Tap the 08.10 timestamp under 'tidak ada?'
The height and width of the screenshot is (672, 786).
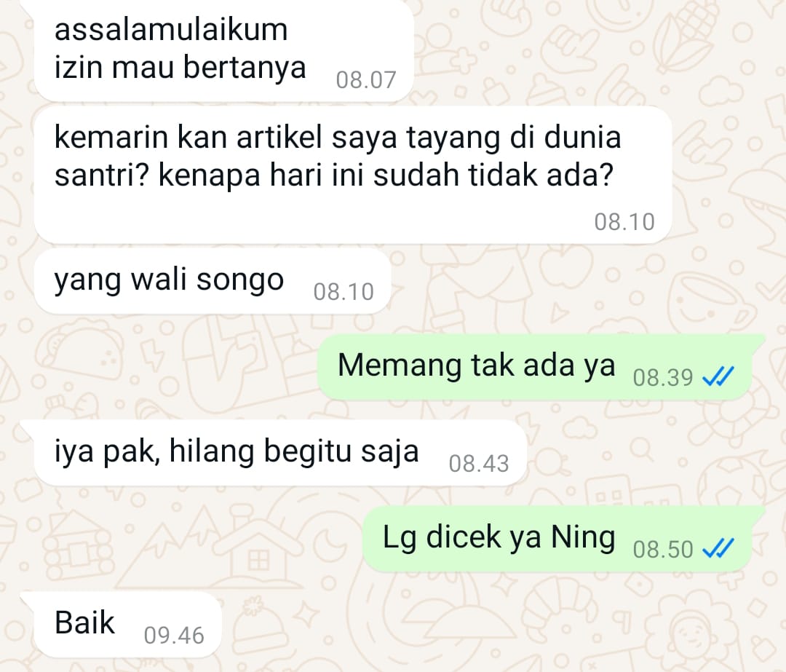(624, 221)
